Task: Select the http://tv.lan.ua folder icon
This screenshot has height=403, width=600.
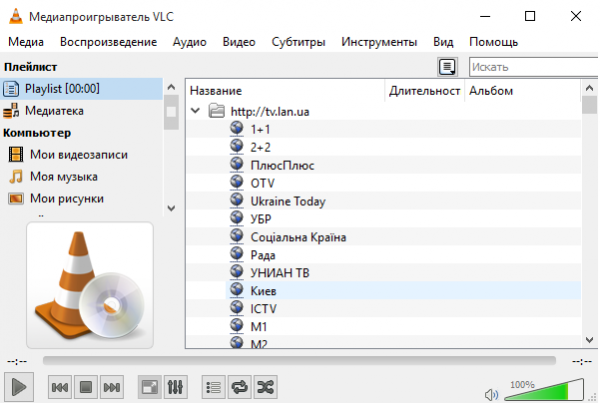Action: pos(216,111)
